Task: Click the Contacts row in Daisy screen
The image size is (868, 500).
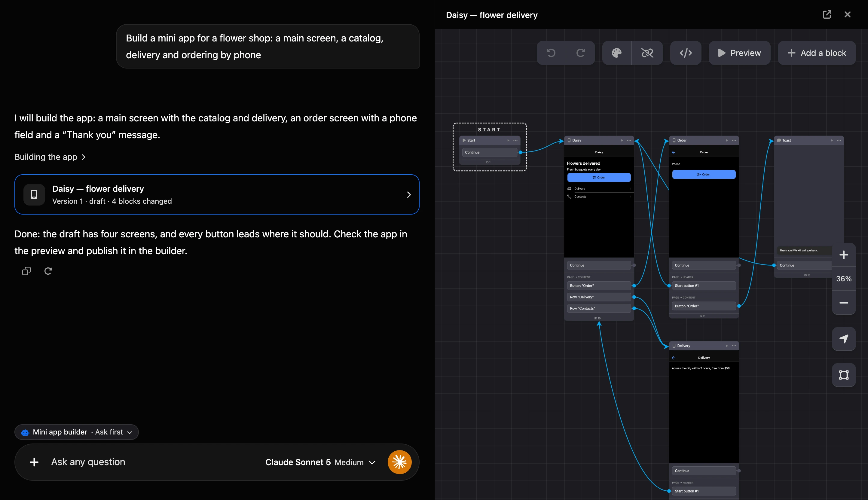Action: (599, 197)
